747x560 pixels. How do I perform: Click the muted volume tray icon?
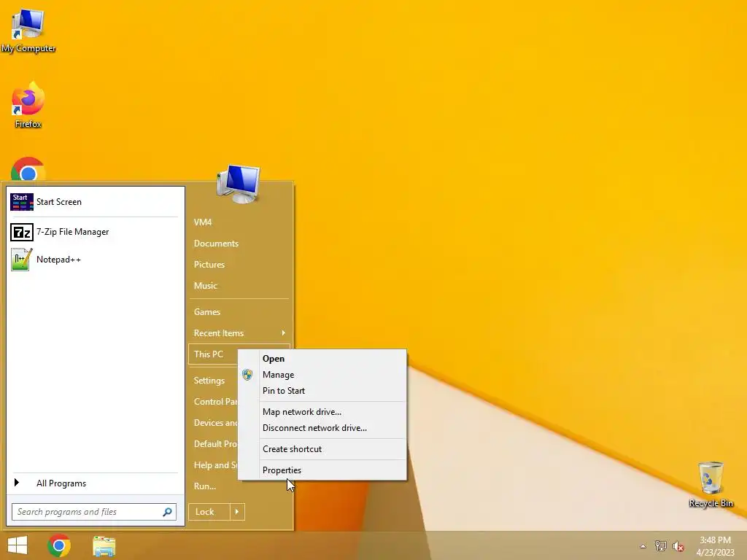(x=678, y=546)
